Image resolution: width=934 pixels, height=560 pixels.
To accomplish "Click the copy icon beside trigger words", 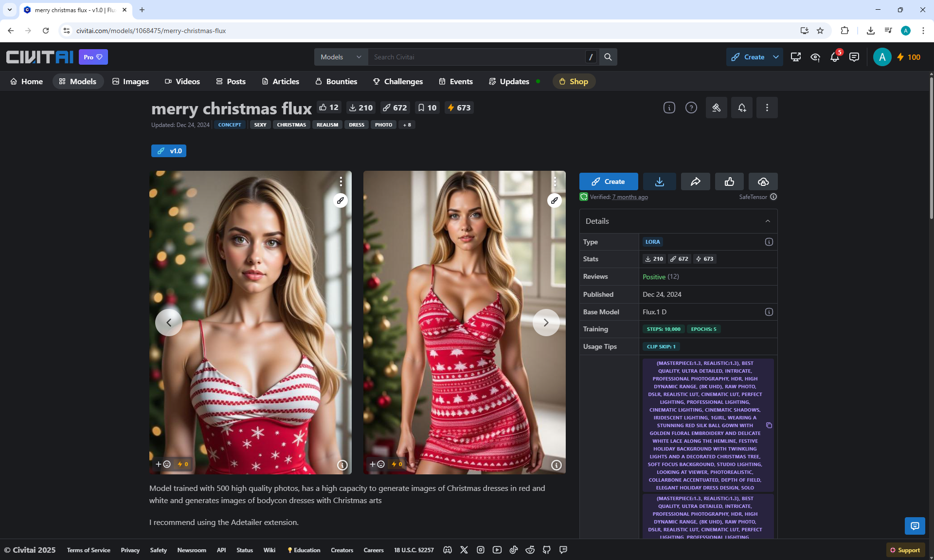I will [x=769, y=425].
